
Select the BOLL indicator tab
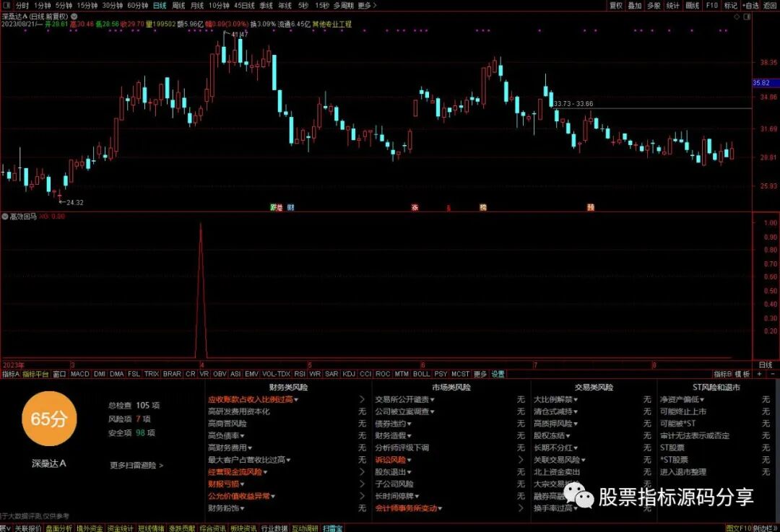(x=421, y=374)
